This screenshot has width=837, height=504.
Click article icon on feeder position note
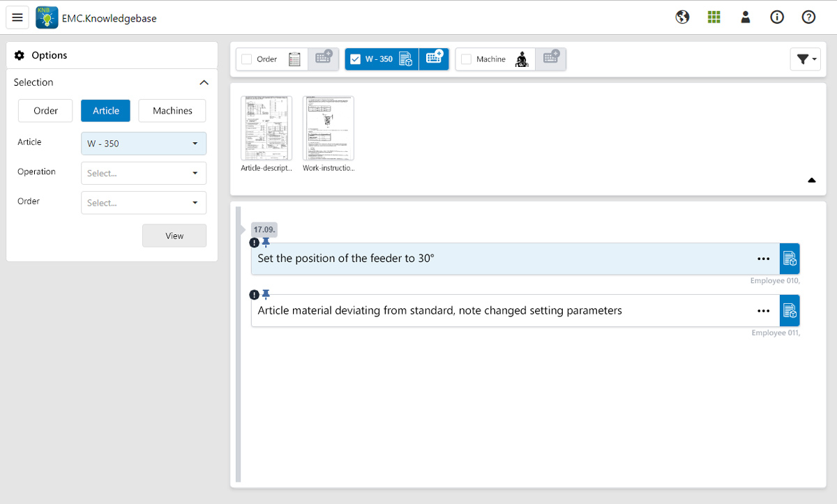click(790, 259)
